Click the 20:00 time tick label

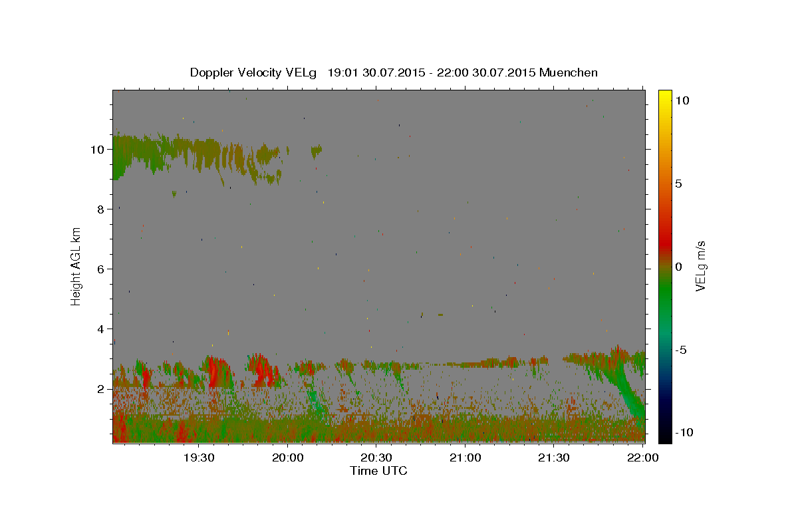point(287,458)
